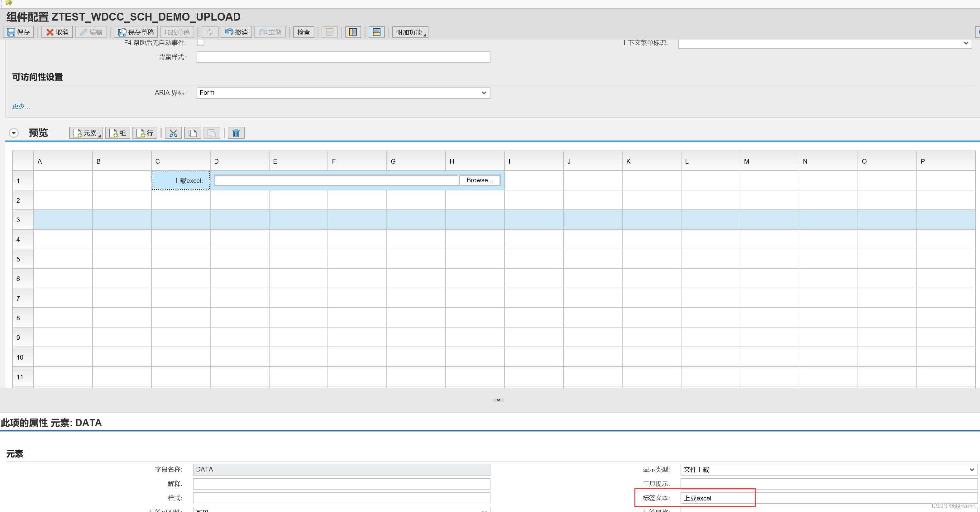The image size is (980, 512).
Task: Click the 加载草稿 load draft button
Action: pyautogui.click(x=177, y=32)
